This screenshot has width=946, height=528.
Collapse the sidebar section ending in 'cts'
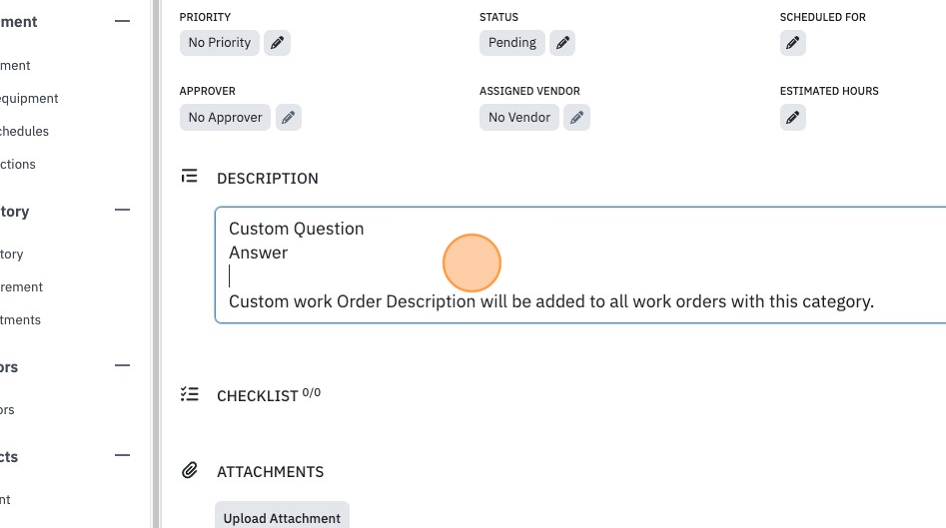pyautogui.click(x=122, y=455)
